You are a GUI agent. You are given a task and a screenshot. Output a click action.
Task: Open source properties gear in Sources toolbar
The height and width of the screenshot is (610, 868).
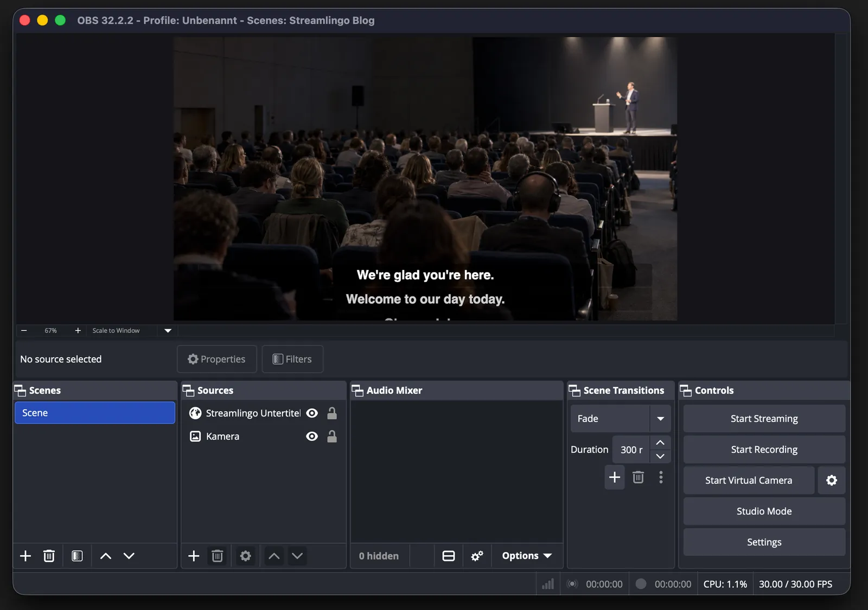coord(245,556)
